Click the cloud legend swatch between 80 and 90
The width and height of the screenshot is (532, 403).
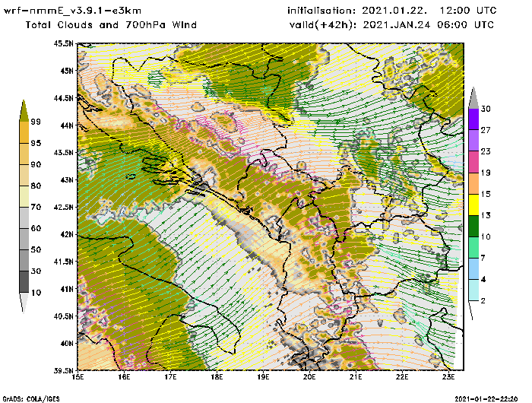(24, 175)
